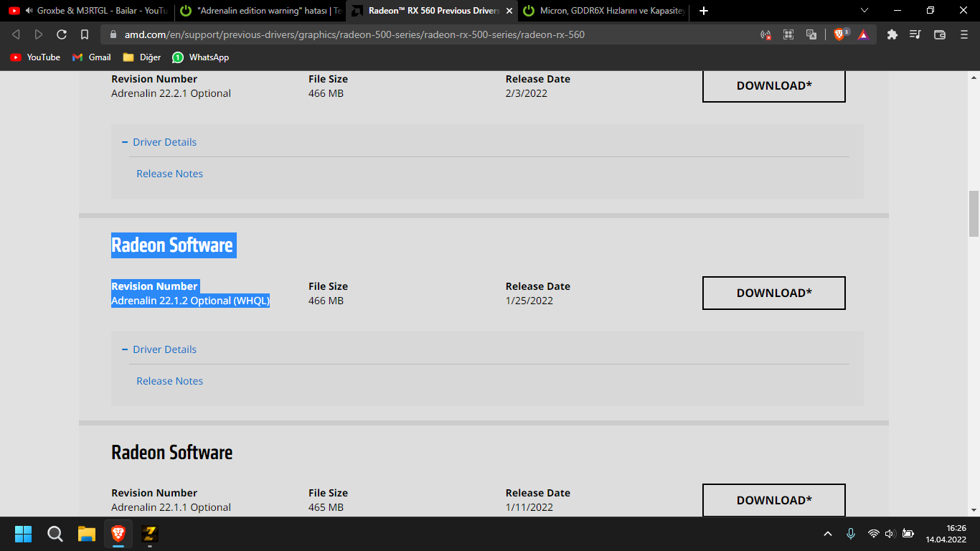Screen dimensions: 980x551
Task: Open Windows taskbar search
Action: 55,534
